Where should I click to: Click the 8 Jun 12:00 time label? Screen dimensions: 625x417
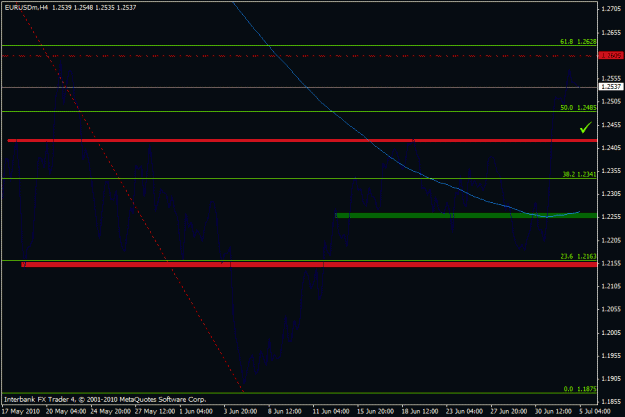pyautogui.click(x=285, y=411)
